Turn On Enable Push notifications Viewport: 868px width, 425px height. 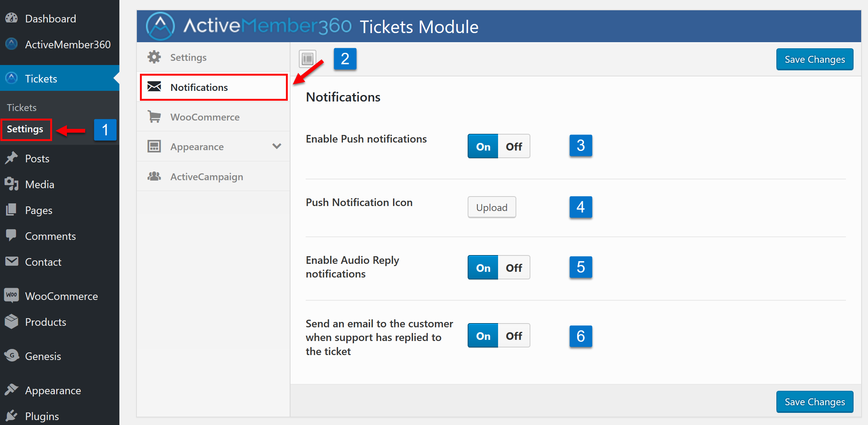(483, 146)
